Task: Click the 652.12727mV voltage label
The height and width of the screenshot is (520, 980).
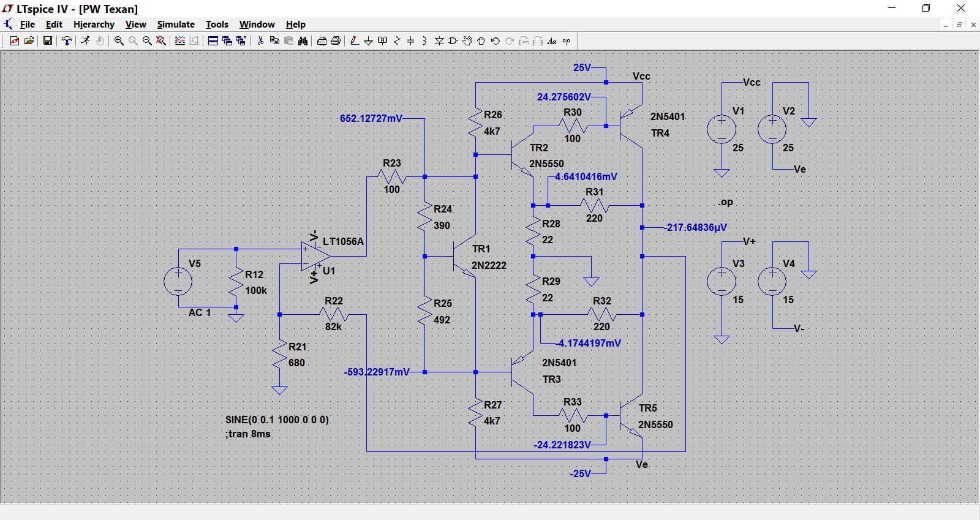Action: coord(371,118)
